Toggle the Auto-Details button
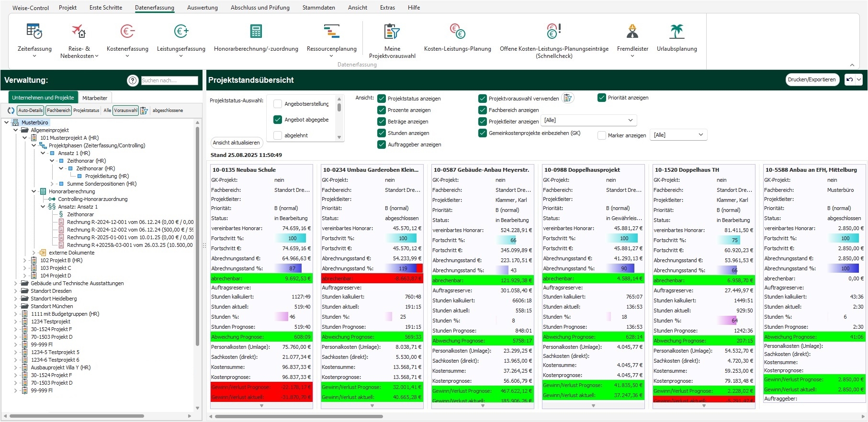The width and height of the screenshot is (868, 422). (31, 111)
